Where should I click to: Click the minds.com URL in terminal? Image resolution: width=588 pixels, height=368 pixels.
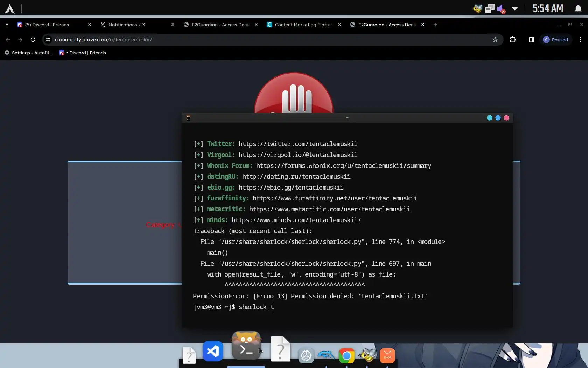pos(296,220)
